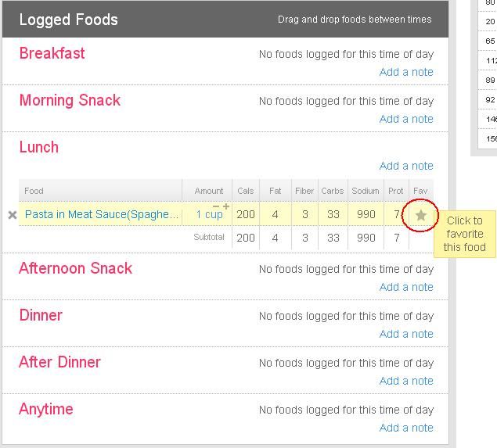
Task: Favorite the Pasta in Meat Sauce star
Action: pos(420,215)
